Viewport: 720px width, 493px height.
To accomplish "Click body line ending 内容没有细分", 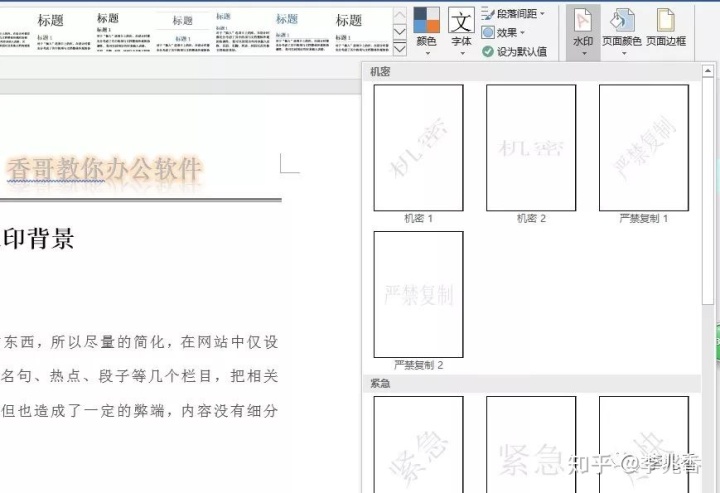I will 139,410.
